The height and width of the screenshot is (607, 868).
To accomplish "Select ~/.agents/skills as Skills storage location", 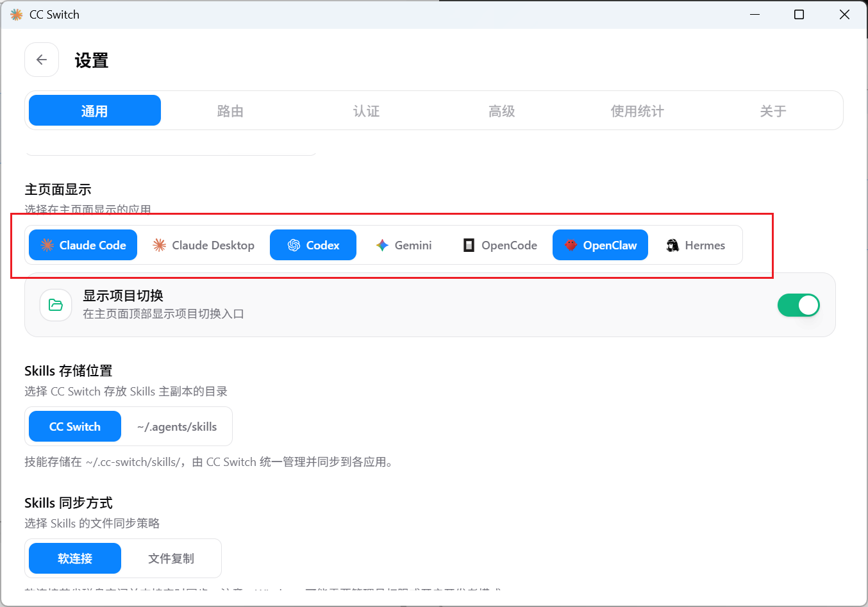I will click(177, 426).
